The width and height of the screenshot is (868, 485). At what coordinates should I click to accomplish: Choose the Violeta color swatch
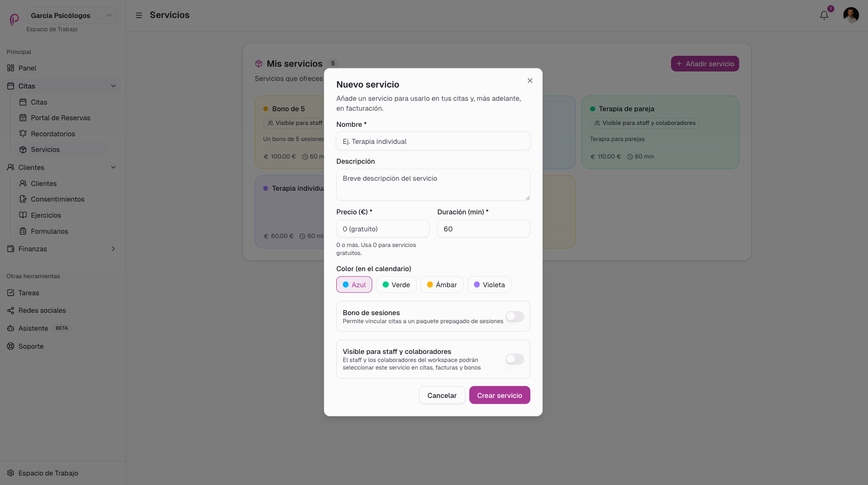[x=489, y=285]
